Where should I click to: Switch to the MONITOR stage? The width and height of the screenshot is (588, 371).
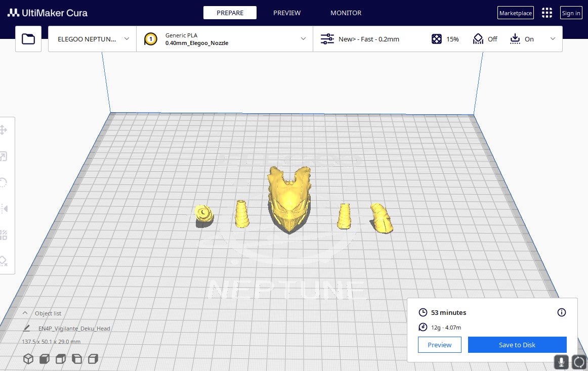point(346,13)
